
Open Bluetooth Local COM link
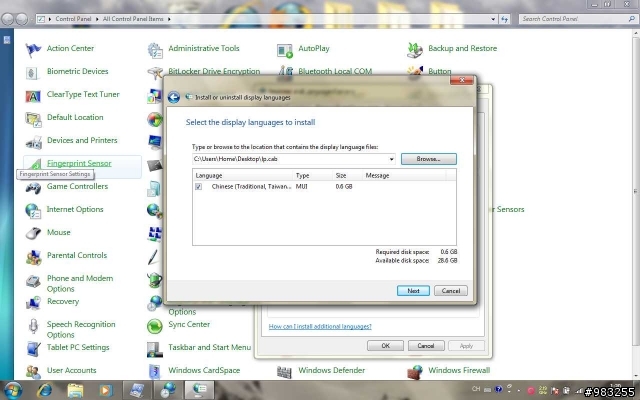click(x=335, y=71)
